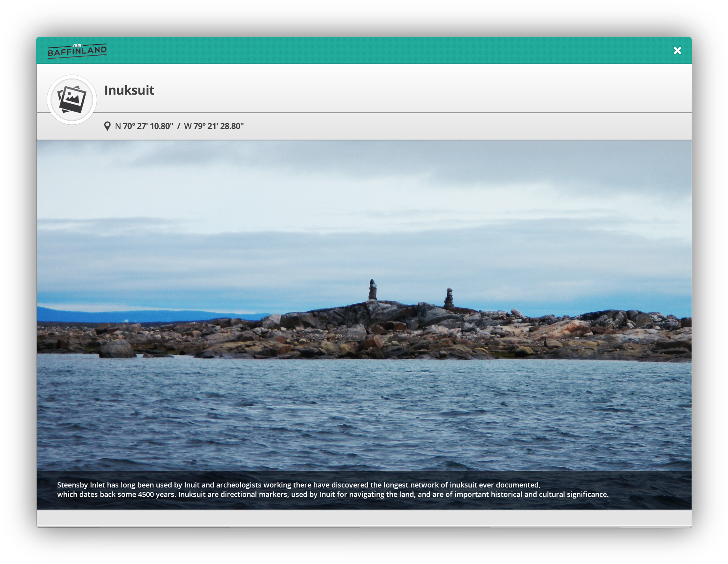This screenshot has height=564, width=728.
Task: Click the X in the teal header bar
Action: (x=677, y=50)
